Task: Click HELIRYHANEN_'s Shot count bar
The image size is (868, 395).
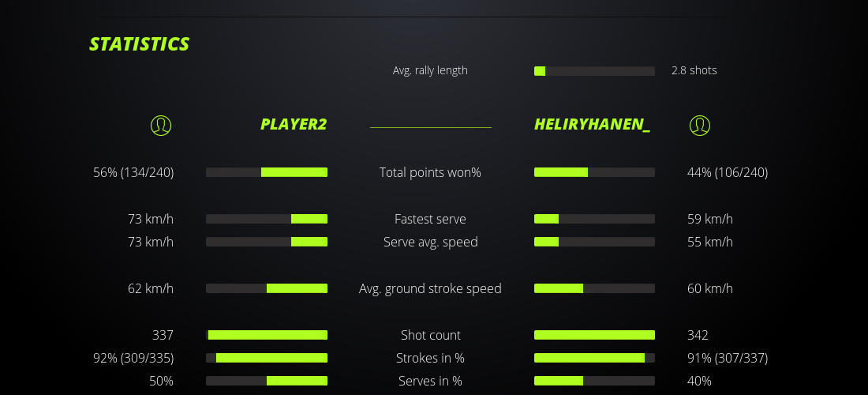Action: click(x=594, y=335)
